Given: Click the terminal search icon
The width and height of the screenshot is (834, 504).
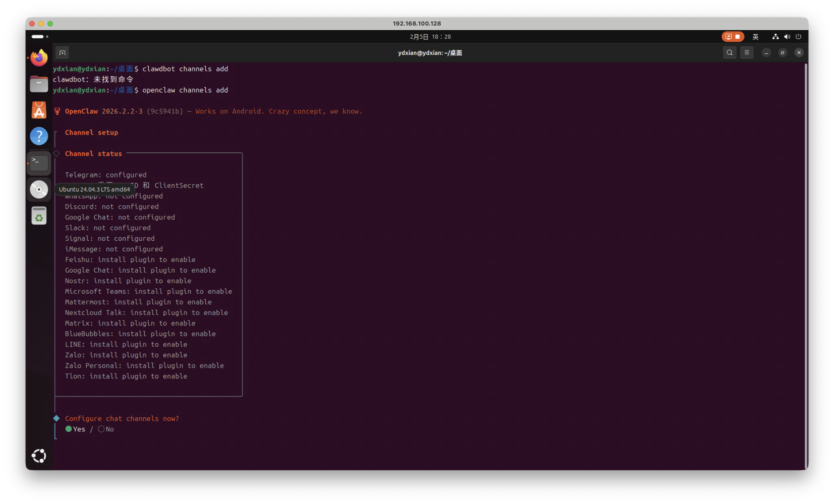Looking at the screenshot, I should click(x=730, y=52).
